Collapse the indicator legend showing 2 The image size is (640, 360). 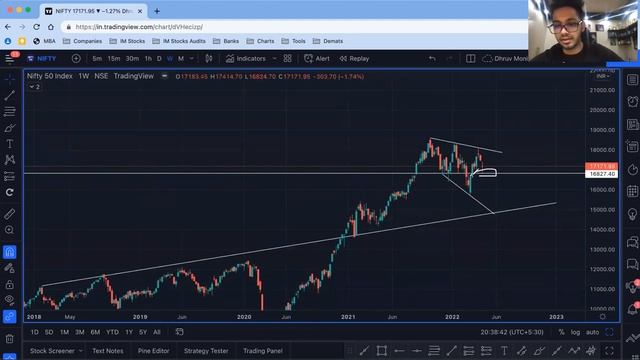[34, 87]
